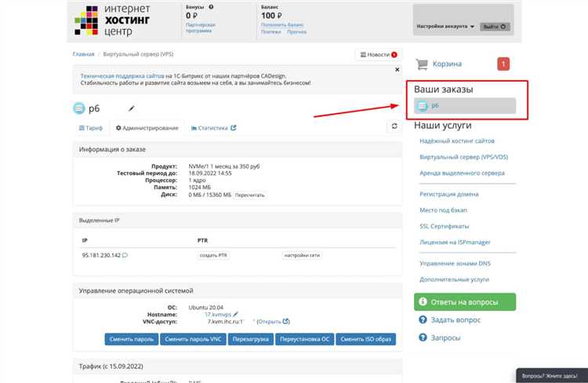
Task: Open Место под бэкап link
Action: coord(443,210)
